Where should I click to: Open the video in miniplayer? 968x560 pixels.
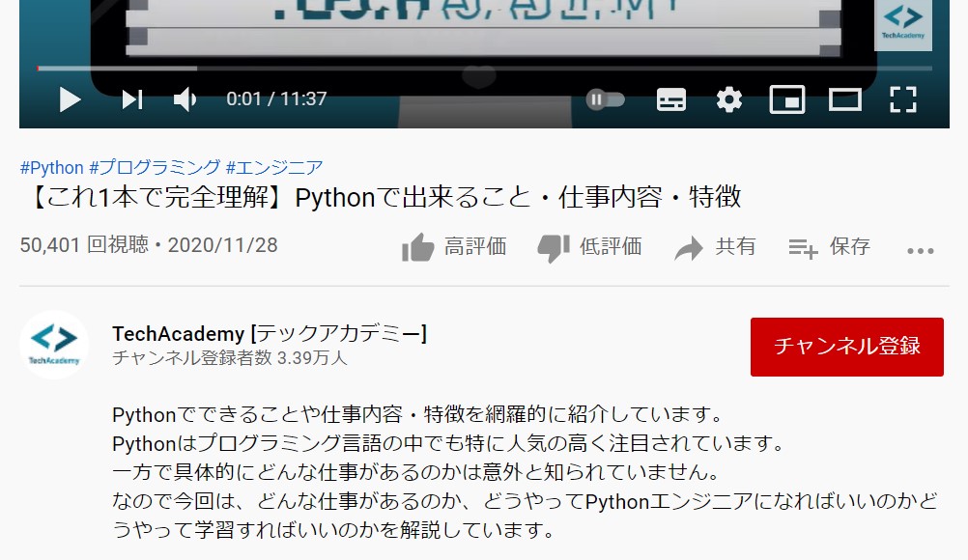pos(786,98)
